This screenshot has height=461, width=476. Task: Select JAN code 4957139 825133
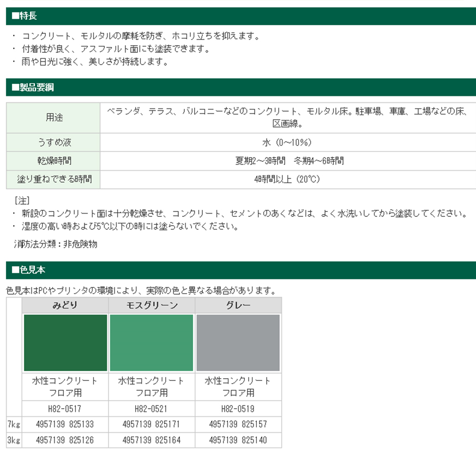point(65,424)
